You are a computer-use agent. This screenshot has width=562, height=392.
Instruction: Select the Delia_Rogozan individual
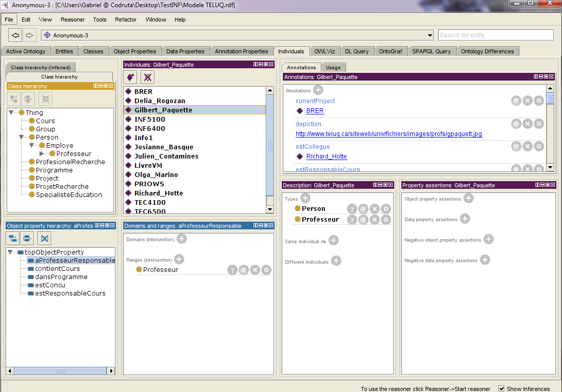point(160,101)
